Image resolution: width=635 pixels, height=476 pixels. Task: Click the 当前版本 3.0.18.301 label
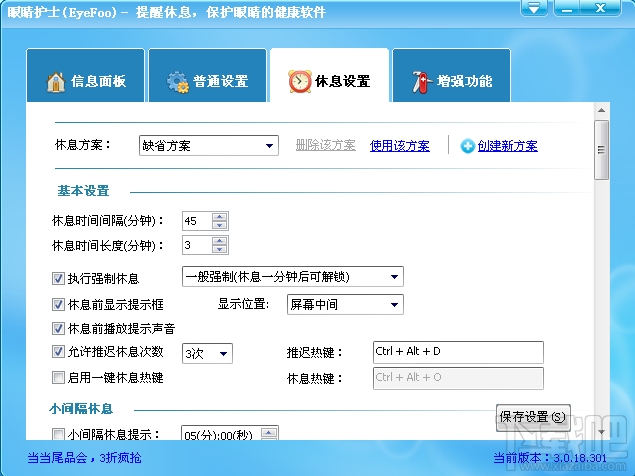(x=550, y=458)
